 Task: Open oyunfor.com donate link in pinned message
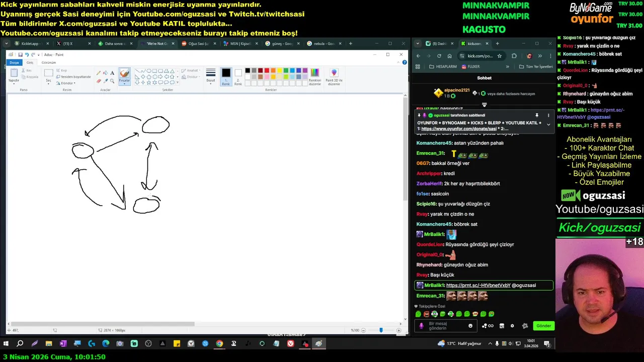click(459, 129)
